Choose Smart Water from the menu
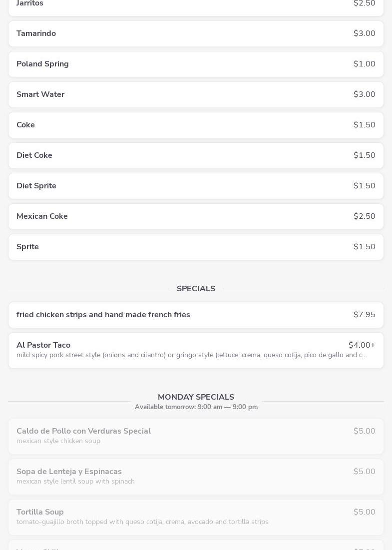The width and height of the screenshot is (392, 550). pyautogui.click(x=196, y=94)
